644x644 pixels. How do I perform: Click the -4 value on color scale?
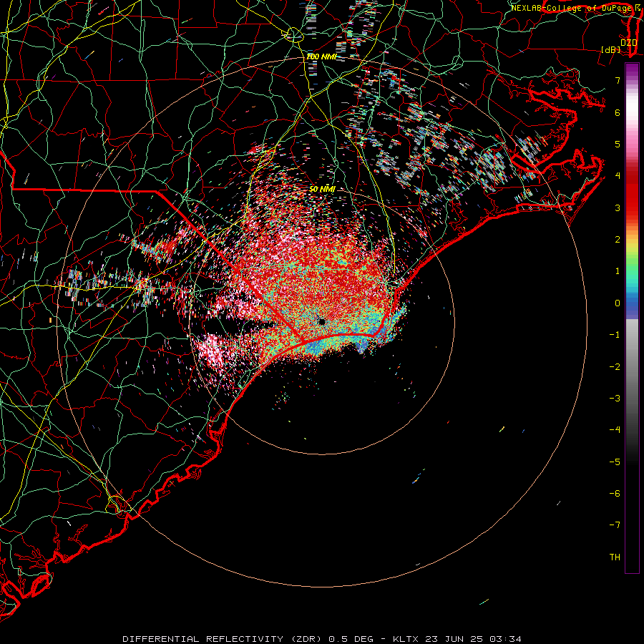pos(615,430)
